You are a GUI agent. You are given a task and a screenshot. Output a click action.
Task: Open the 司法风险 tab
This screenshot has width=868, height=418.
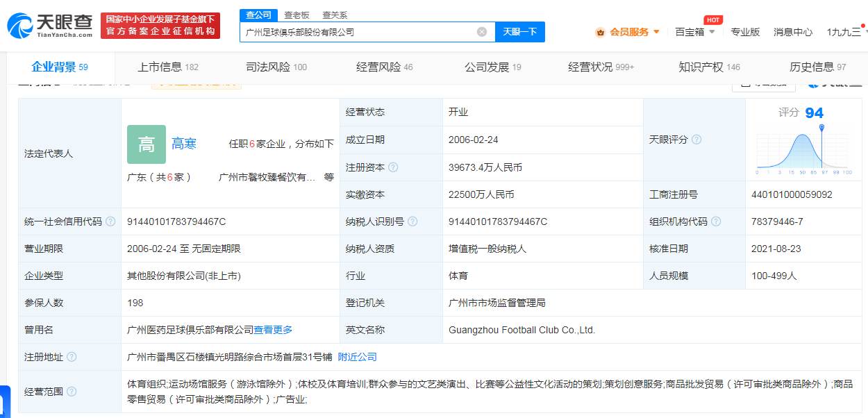pos(276,67)
